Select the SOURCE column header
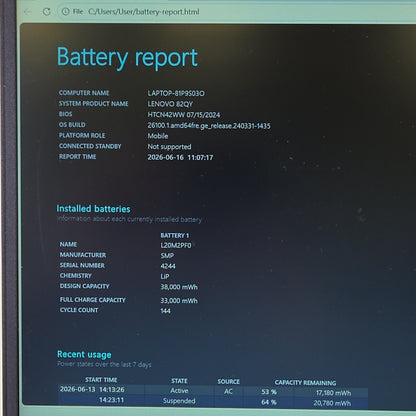Screen dimensions: 416x416 (228, 381)
